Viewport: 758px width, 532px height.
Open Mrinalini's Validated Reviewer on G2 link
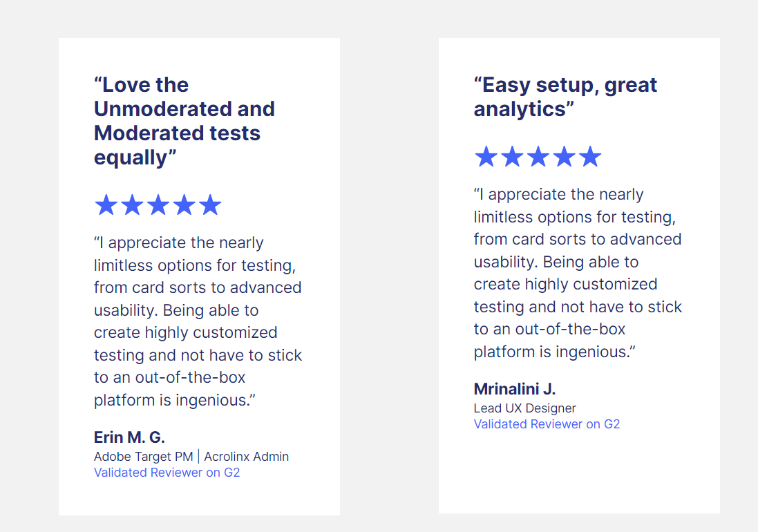point(547,424)
